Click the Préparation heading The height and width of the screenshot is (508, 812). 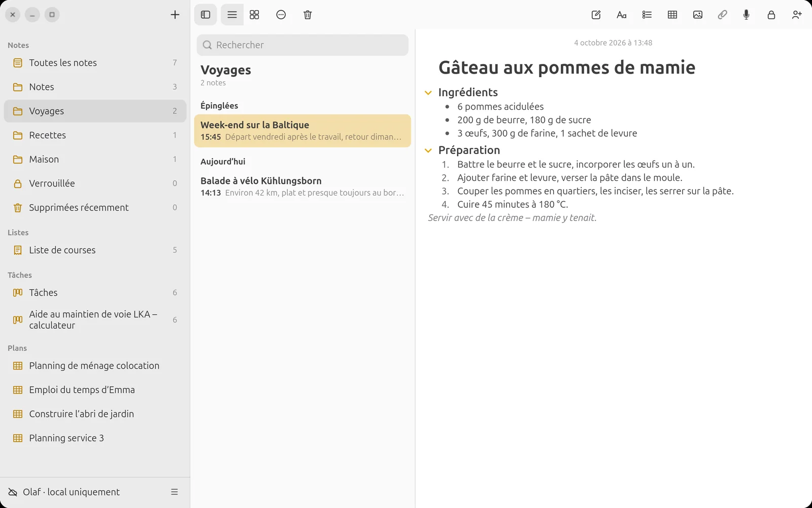click(469, 150)
